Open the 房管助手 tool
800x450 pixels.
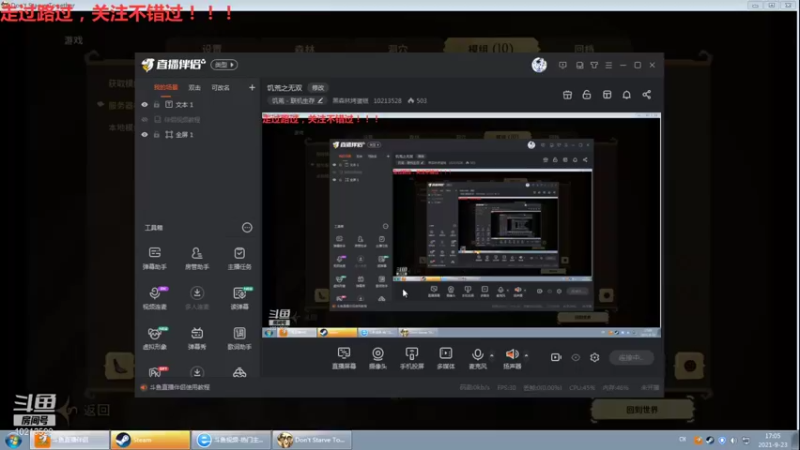pyautogui.click(x=196, y=258)
